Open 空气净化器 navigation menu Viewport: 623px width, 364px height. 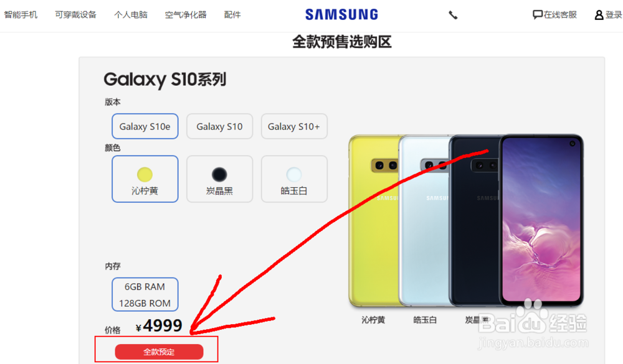coord(186,15)
